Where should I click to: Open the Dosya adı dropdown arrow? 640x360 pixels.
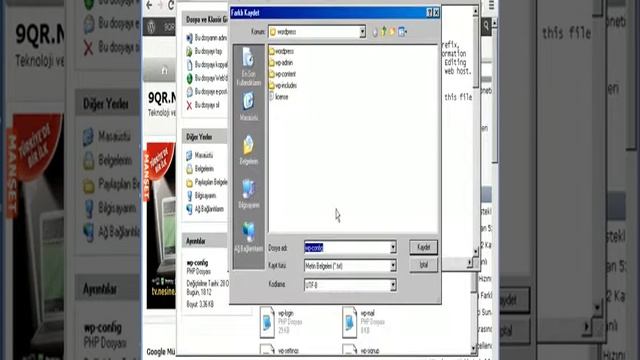pos(393,247)
